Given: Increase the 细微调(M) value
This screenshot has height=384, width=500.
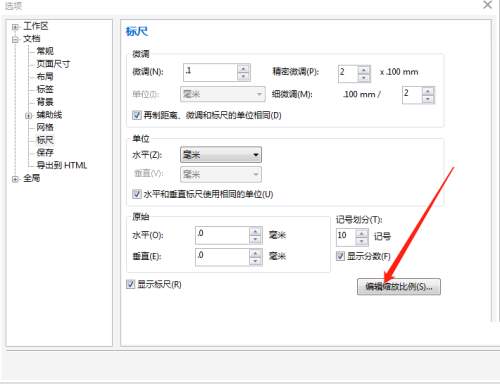Looking at the screenshot, I should click(x=428, y=91).
